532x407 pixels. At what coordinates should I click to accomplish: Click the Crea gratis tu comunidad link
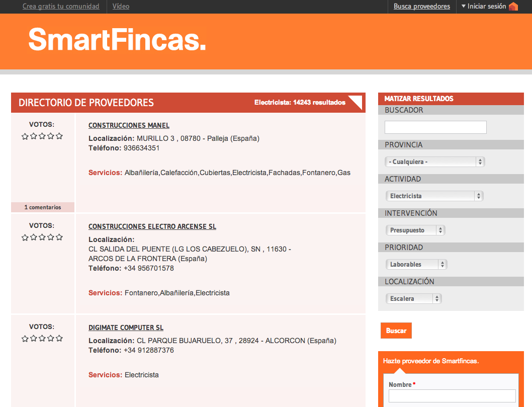(x=61, y=7)
